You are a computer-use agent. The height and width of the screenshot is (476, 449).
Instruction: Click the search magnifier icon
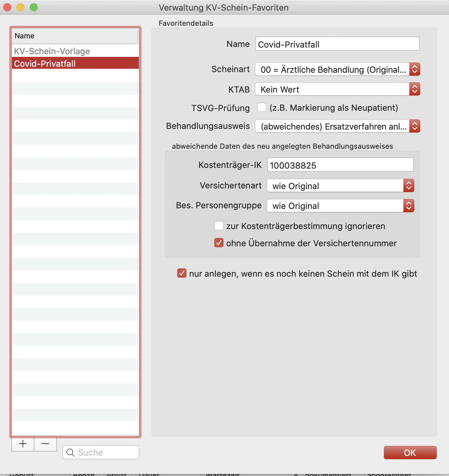click(70, 452)
